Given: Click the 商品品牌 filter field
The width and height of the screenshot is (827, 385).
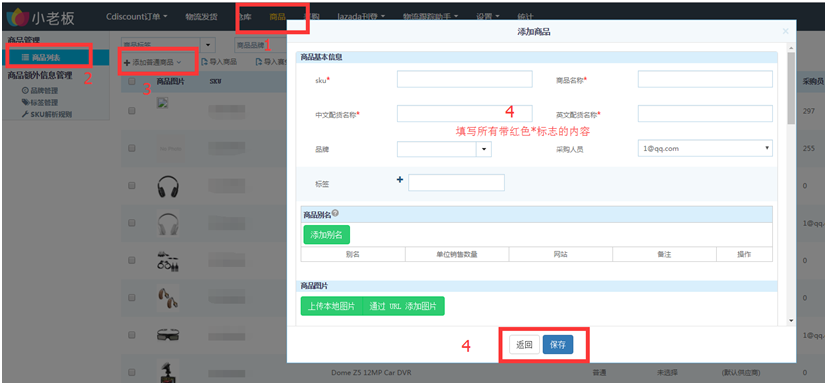Looking at the screenshot, I should [261, 45].
